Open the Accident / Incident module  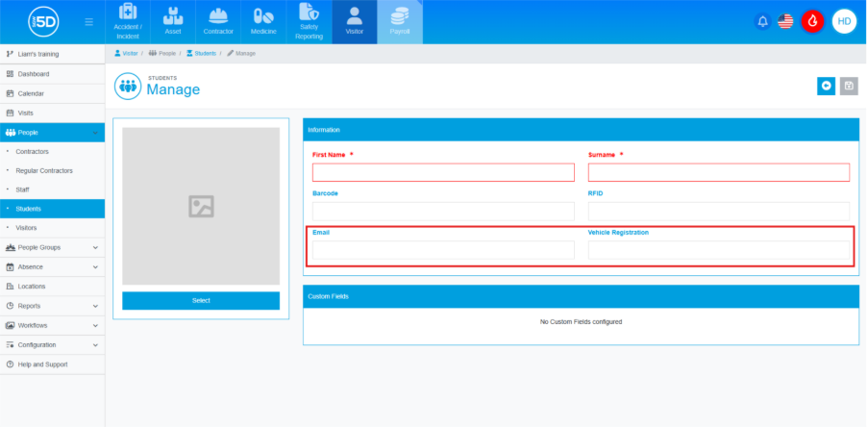(128, 21)
